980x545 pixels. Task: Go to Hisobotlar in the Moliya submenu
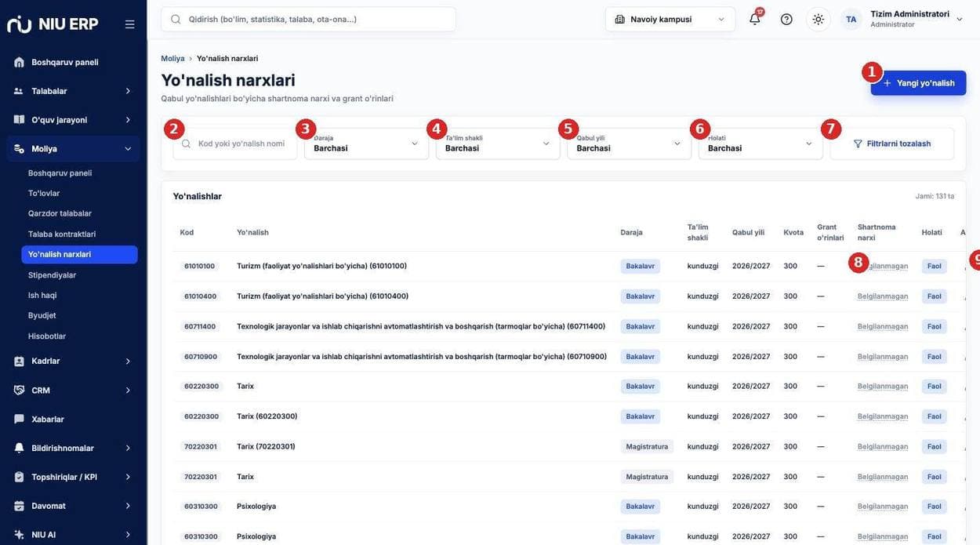coord(47,336)
